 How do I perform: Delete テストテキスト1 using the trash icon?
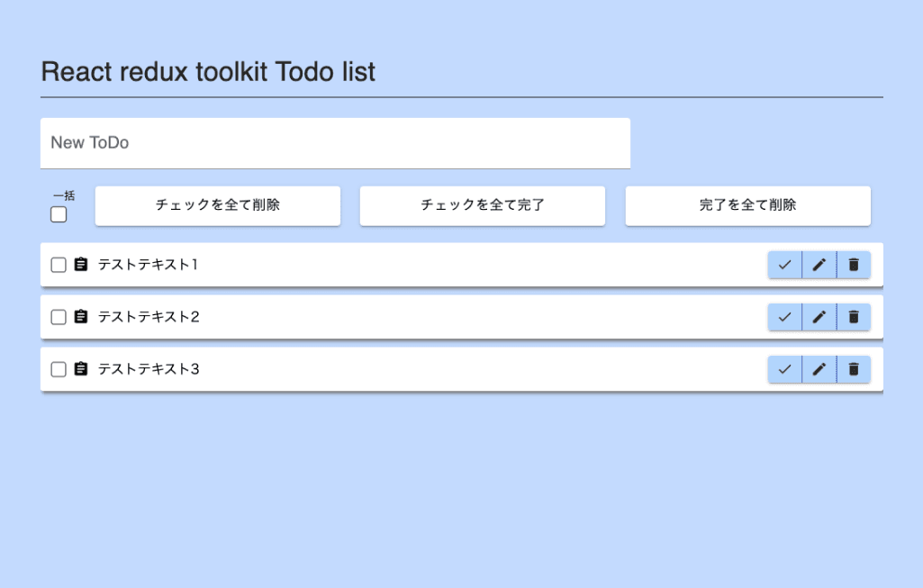click(853, 265)
